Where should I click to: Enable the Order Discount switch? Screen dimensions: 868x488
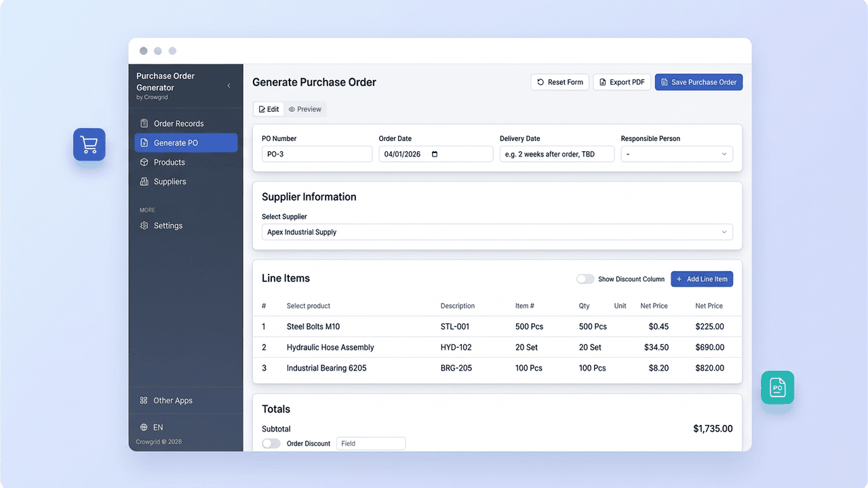coord(271,443)
